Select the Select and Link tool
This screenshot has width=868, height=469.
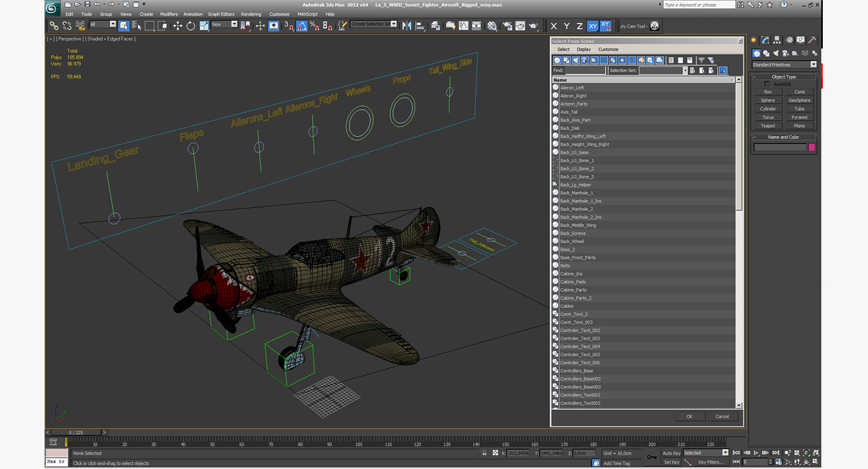coord(53,26)
